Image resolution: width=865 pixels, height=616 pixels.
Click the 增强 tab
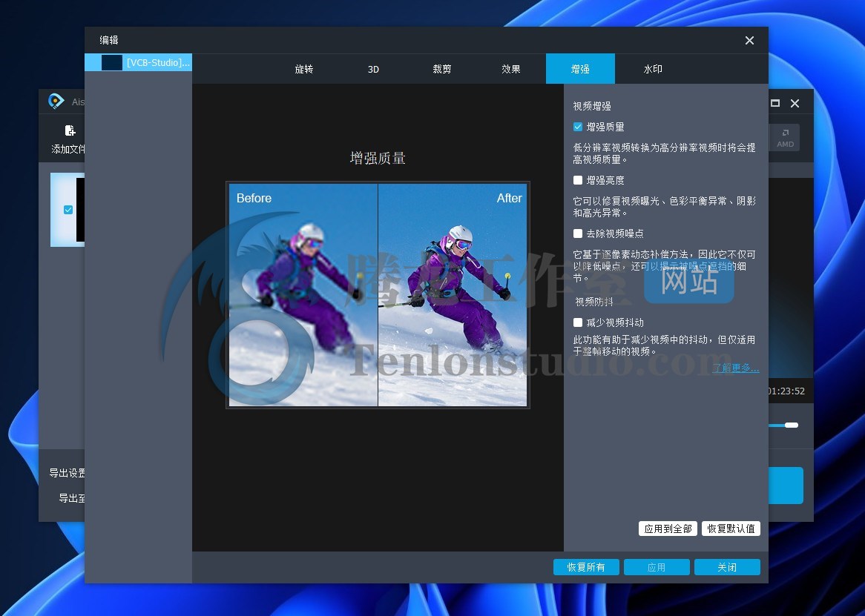point(580,69)
